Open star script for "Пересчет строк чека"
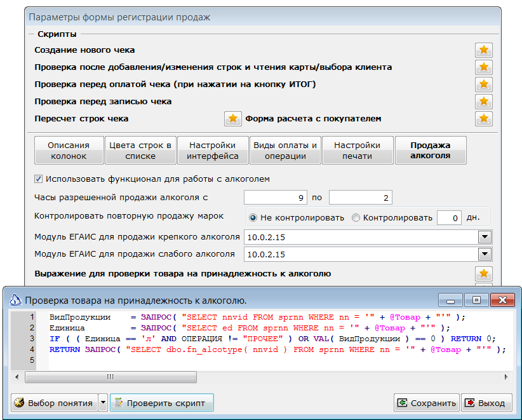Image resolution: width=522 pixels, height=420 pixels. coord(232,119)
